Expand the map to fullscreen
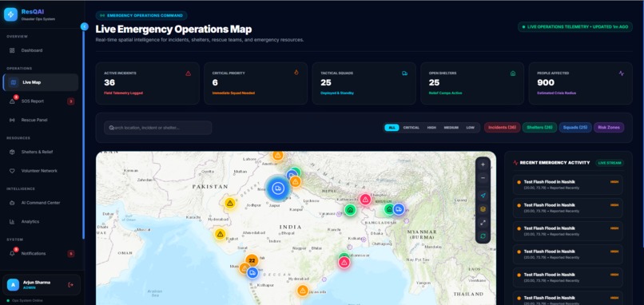 [x=483, y=223]
